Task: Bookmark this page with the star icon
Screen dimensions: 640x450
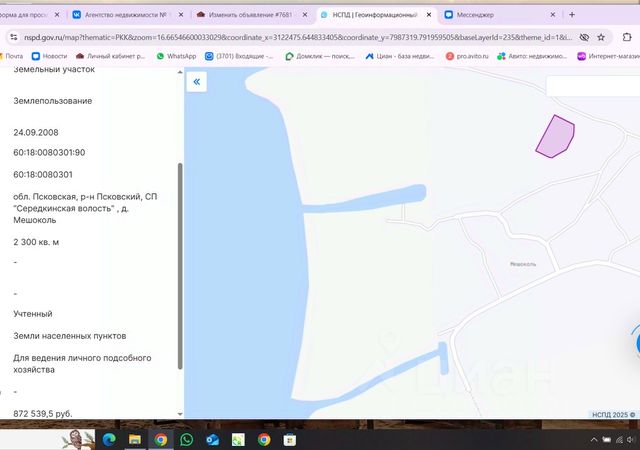Action: 601,38
